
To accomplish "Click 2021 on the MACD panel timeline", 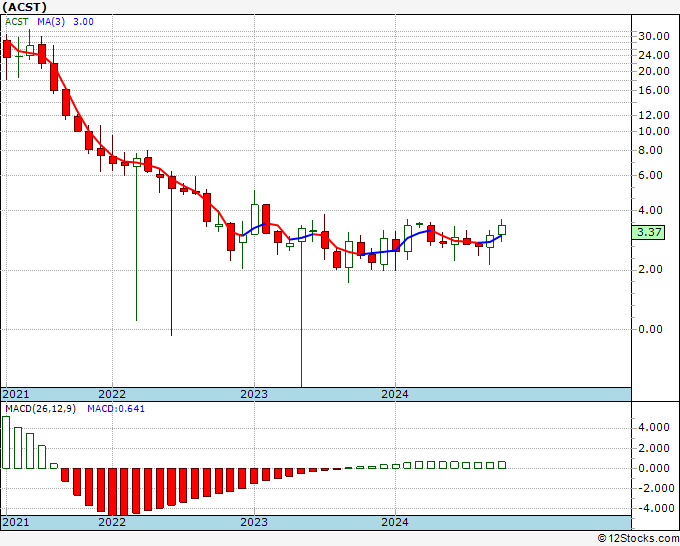I will click(x=16, y=522).
